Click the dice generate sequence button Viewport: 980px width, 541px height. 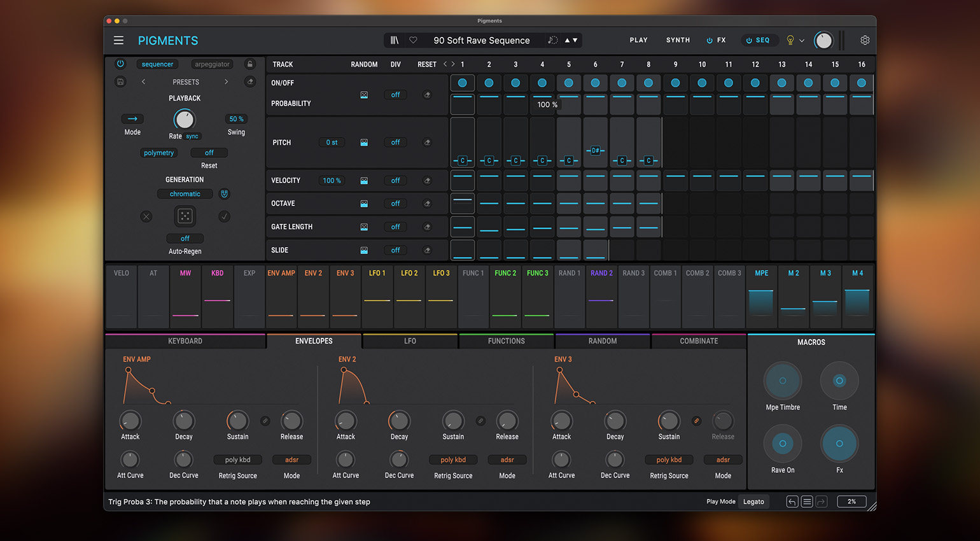pyautogui.click(x=185, y=216)
